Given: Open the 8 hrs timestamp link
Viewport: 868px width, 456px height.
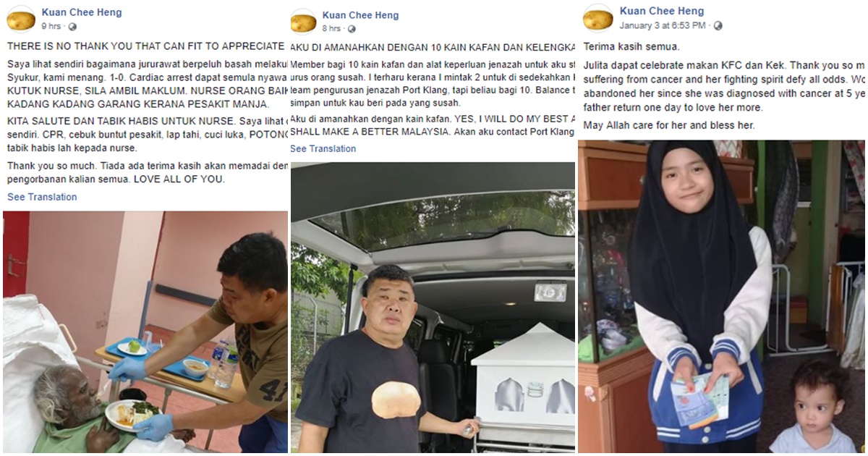Looking at the screenshot, I should 331,29.
